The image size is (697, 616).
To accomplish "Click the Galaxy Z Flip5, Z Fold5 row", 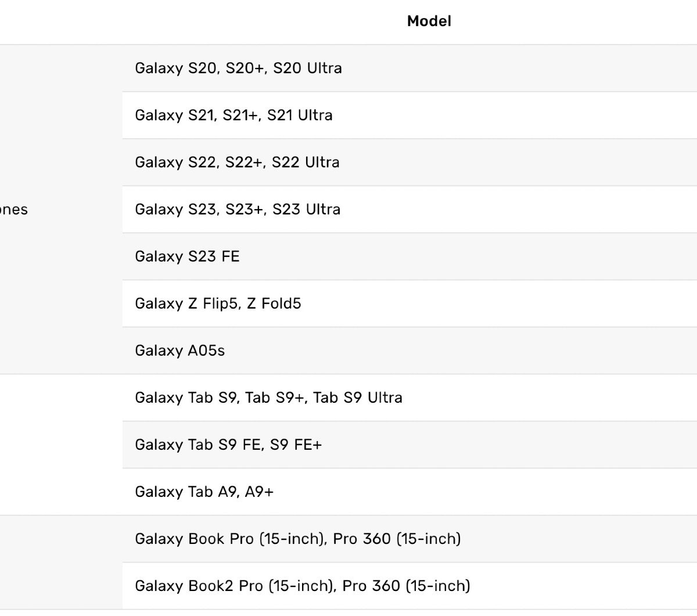I will click(218, 304).
